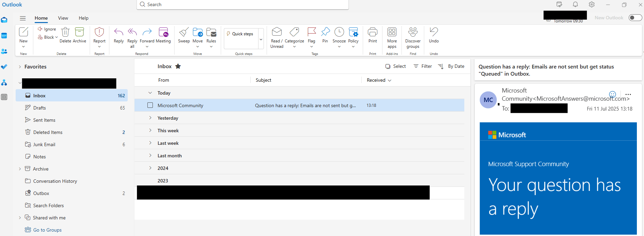Reply to the selected email
644x236 pixels.
pos(119,35)
